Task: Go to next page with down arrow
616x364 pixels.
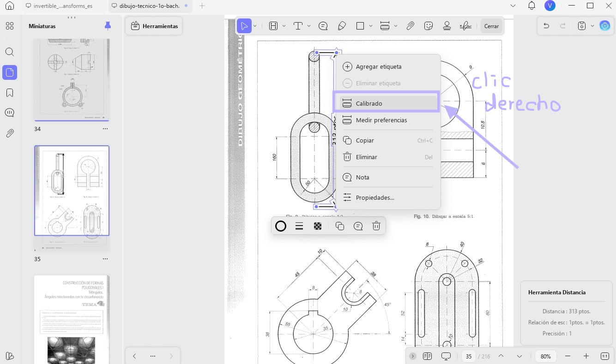Action: pyautogui.click(x=519, y=356)
